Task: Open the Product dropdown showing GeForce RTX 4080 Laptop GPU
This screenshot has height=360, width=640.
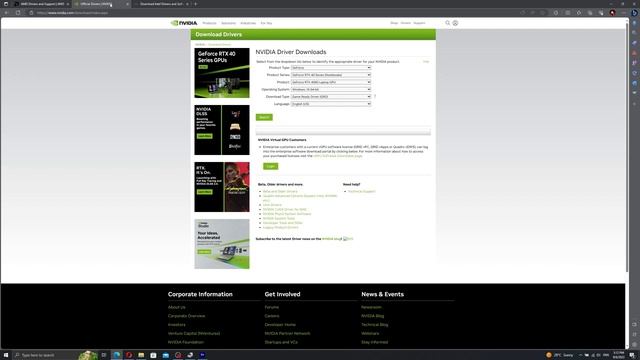Action: point(331,82)
